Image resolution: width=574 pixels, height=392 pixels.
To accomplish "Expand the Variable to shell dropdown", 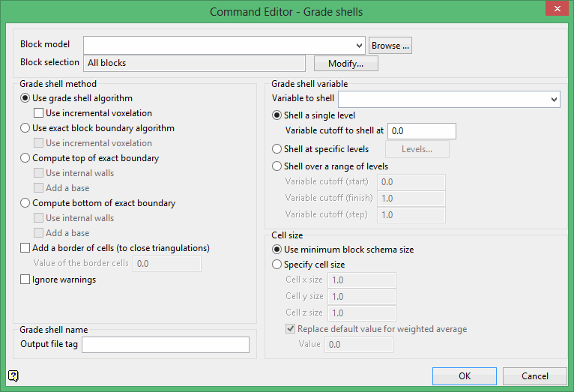I will click(554, 99).
